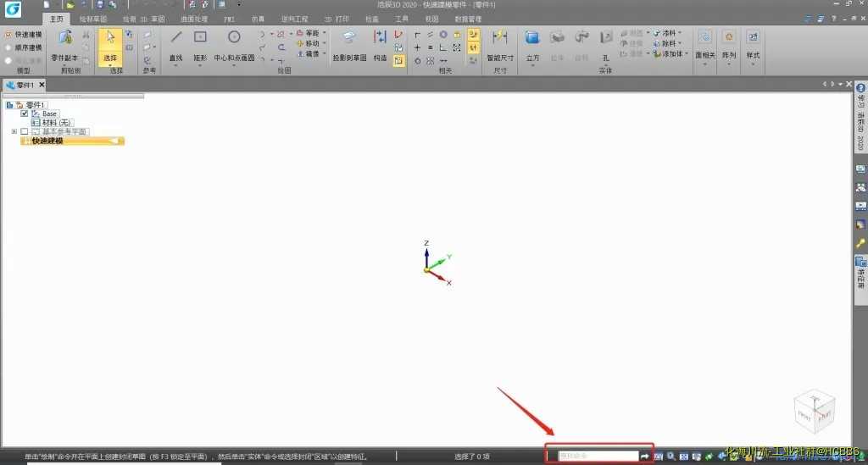Image resolution: width=868 pixels, height=465 pixels.
Task: Switch to the 主页 ribbon tab
Action: [x=57, y=19]
